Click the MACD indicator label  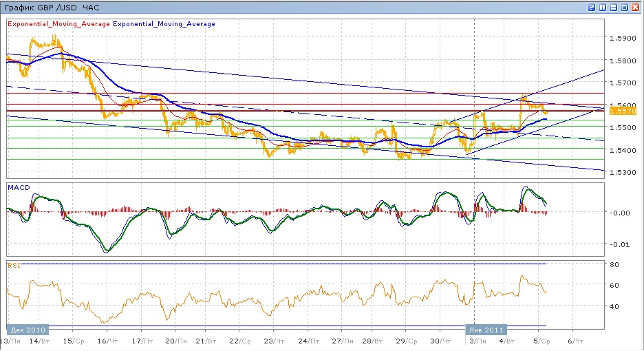pyautogui.click(x=17, y=187)
